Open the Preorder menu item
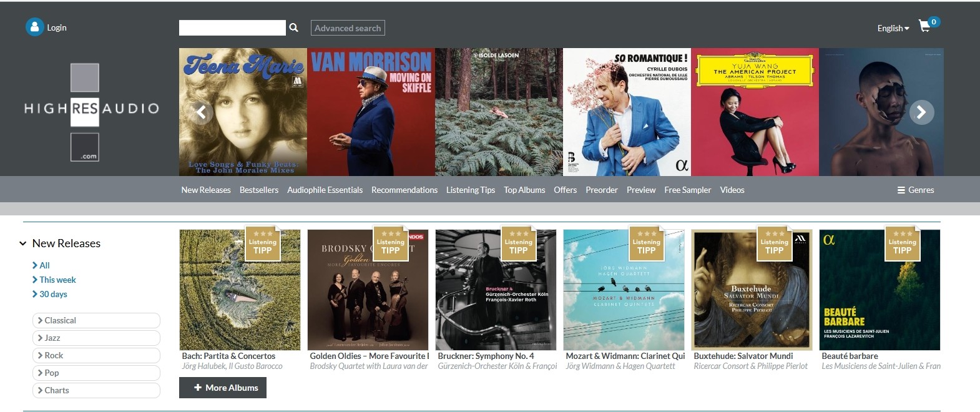 click(602, 190)
